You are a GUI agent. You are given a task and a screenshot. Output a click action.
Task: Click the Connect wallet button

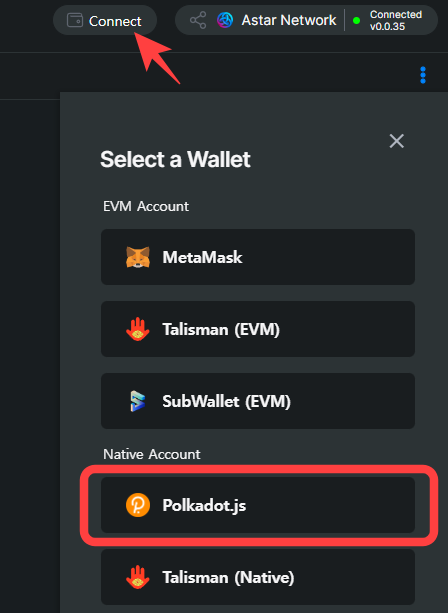click(105, 20)
